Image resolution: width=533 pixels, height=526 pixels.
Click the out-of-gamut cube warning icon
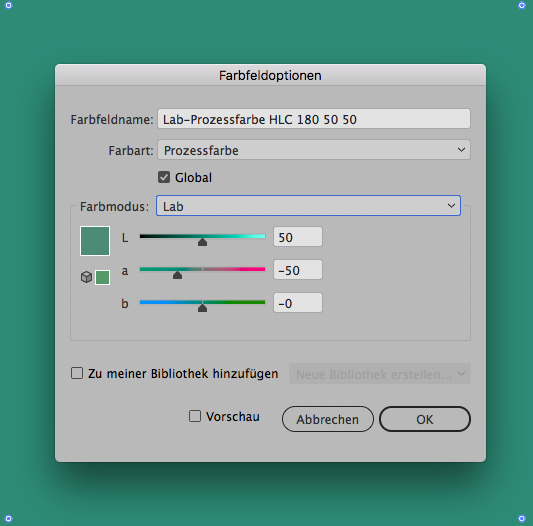86,277
